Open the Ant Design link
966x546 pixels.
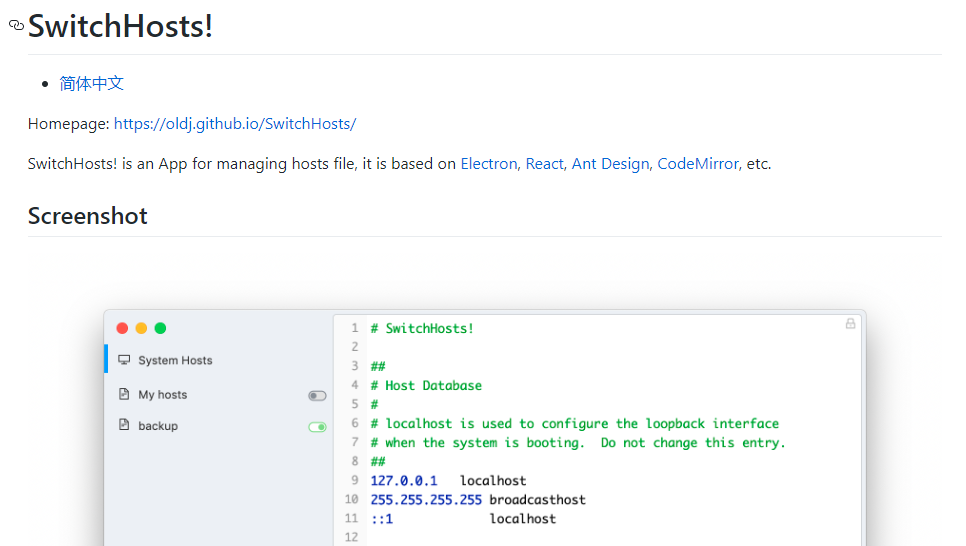click(x=611, y=164)
